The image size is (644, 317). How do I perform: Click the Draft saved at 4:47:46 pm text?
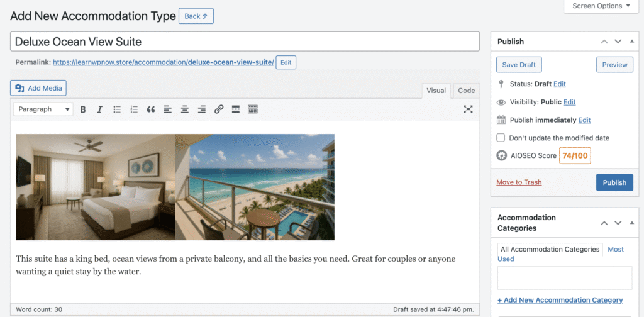(x=433, y=309)
